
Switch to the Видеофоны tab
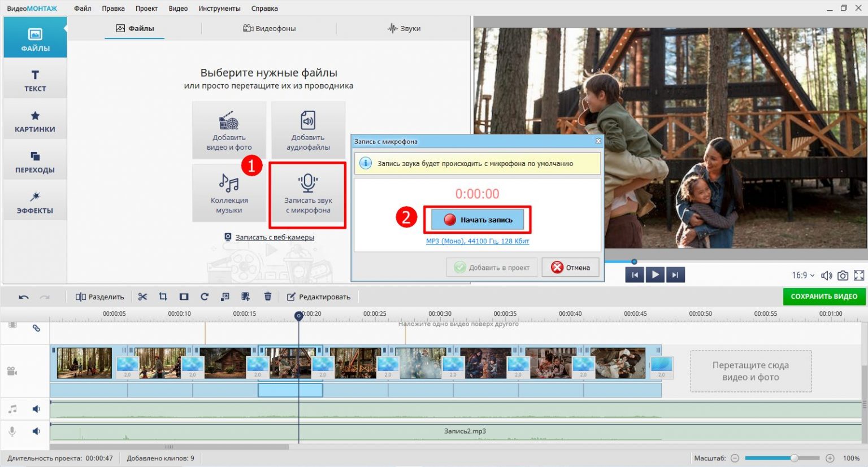tap(269, 28)
